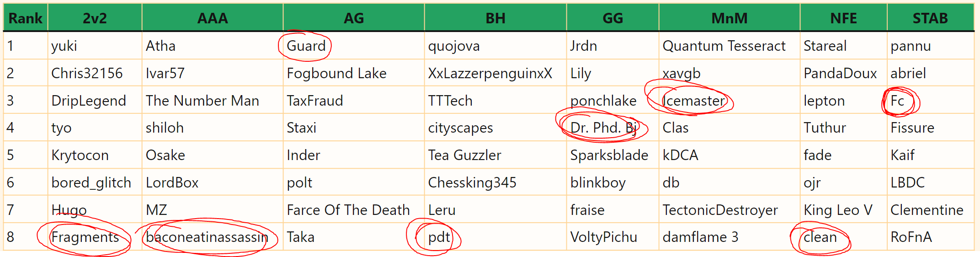Click the circled Guard cell
This screenshot has height=257, width=980.
[x=354, y=46]
